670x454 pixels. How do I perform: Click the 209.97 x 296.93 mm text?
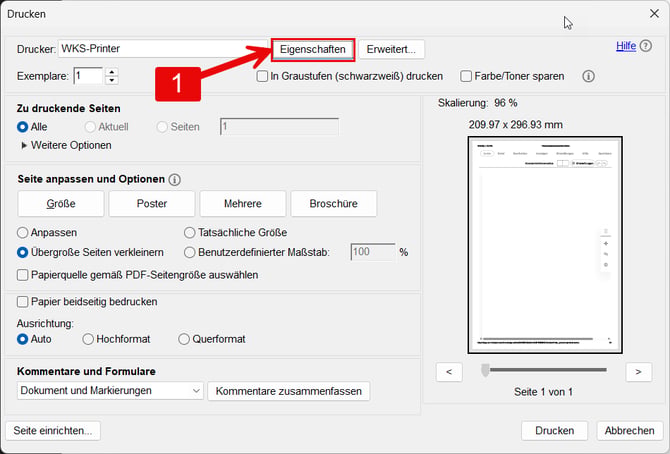[516, 125]
